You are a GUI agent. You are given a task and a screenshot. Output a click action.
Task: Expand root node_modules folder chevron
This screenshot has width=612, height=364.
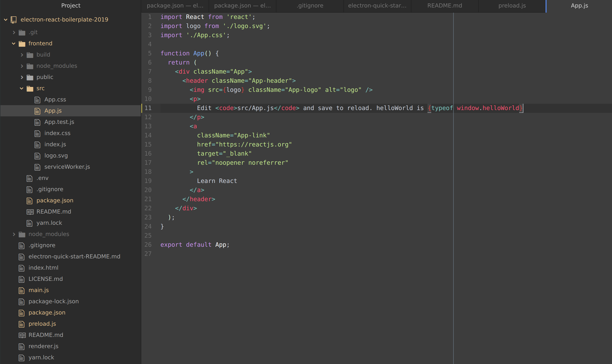click(14, 234)
